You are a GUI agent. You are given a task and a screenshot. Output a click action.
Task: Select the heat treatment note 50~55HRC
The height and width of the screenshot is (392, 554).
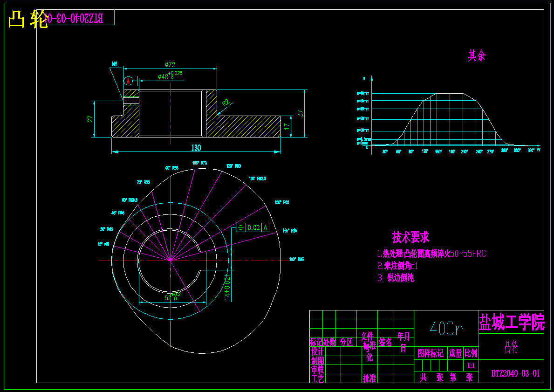[x=431, y=254]
